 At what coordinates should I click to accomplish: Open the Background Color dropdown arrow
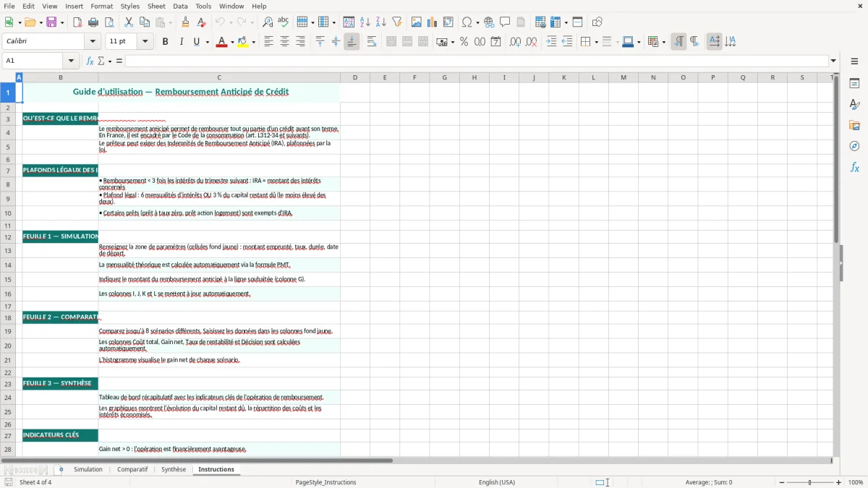click(x=252, y=42)
